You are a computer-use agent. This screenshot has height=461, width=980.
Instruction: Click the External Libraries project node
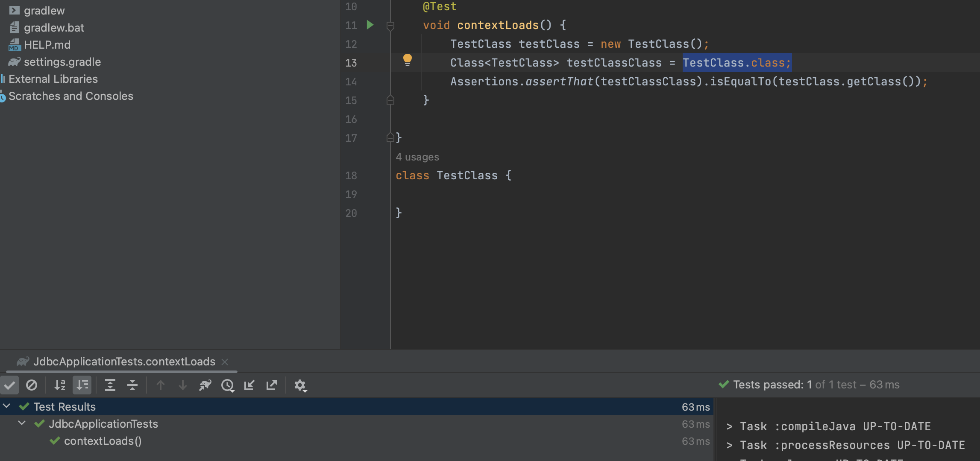point(53,79)
